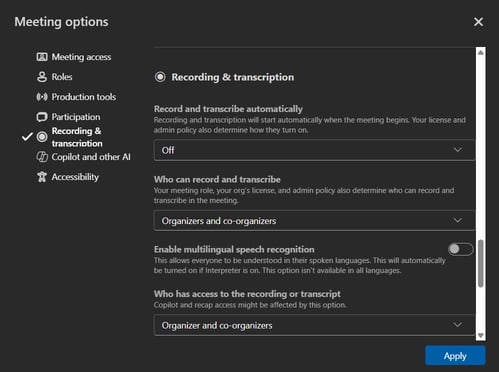Click the Enable multilingual speech recognition label

coord(234,249)
